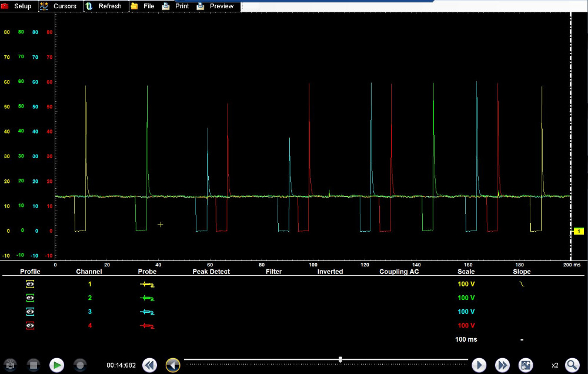This screenshot has width=588, height=374.
Task: Open channel 3 probe selection
Action: coord(146,312)
